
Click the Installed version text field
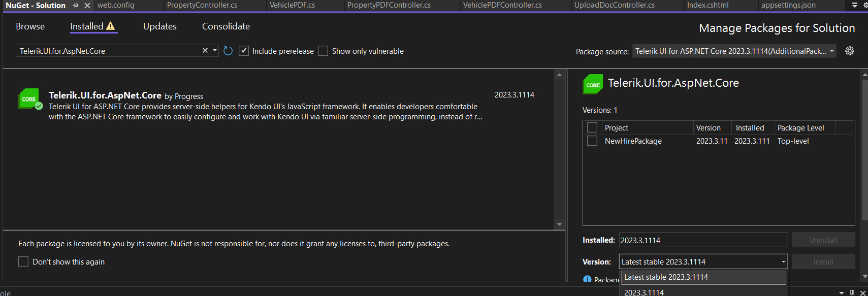[x=703, y=240]
